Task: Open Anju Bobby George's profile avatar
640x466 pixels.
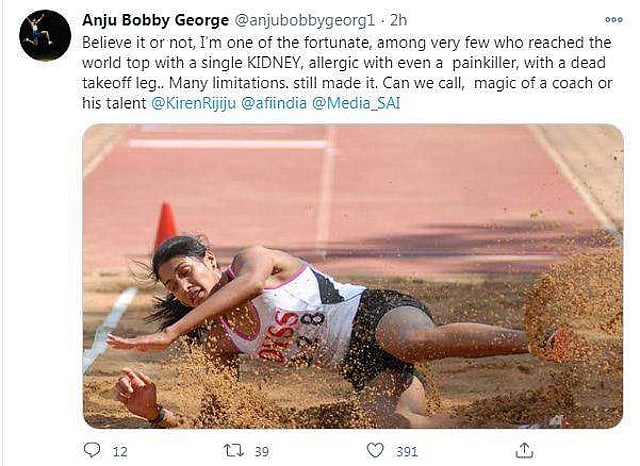Action: [45, 35]
